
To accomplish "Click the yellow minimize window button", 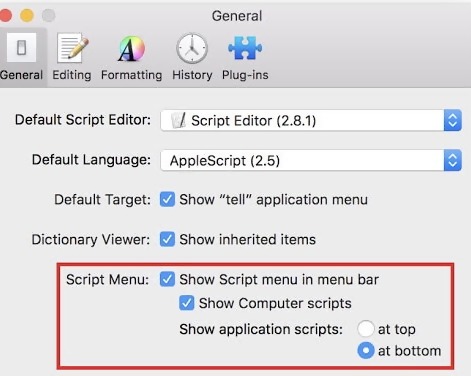I will point(27,15).
